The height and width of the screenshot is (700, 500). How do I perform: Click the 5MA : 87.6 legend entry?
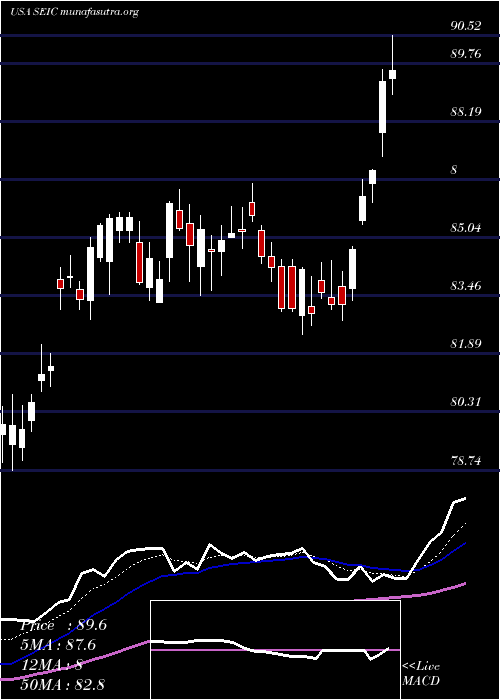(58, 645)
